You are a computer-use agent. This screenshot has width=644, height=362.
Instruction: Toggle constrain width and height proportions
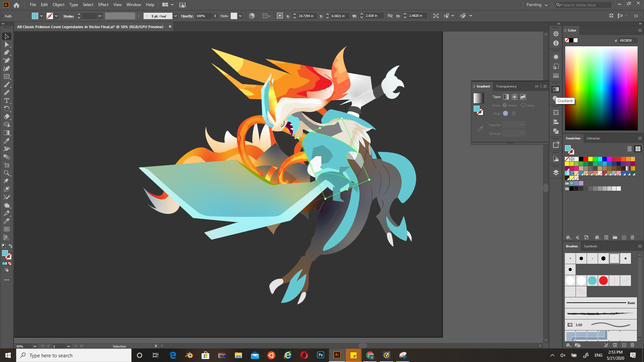click(x=390, y=16)
